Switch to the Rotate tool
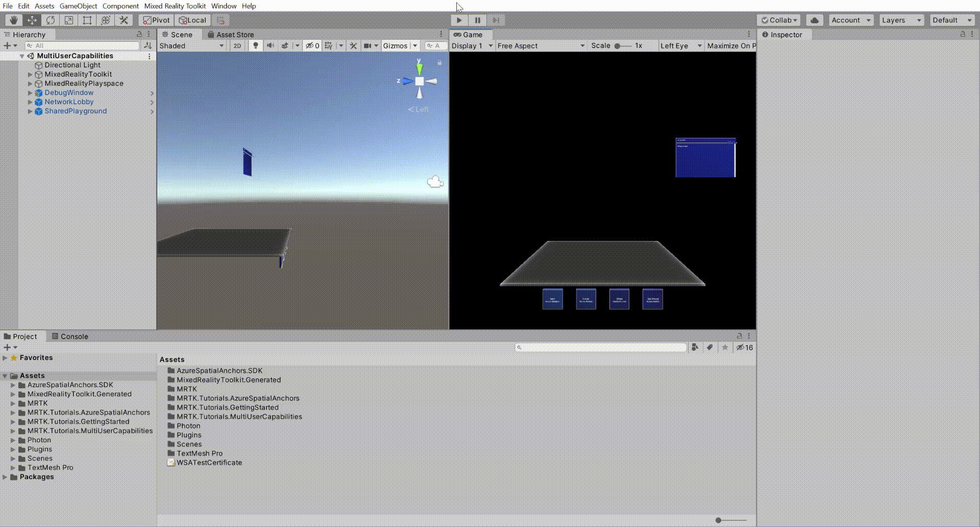Viewport: 980px width, 527px height. click(50, 20)
